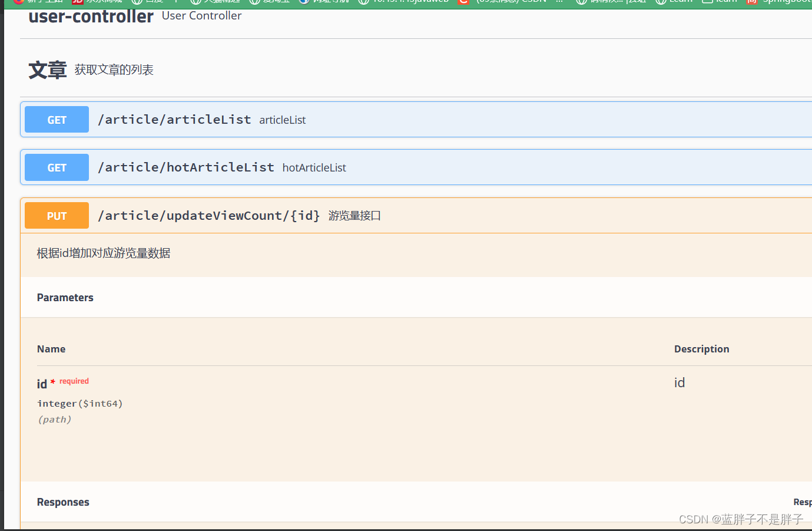Click the integer($int64) type text
Screen dimensions: 812x531
(80, 404)
